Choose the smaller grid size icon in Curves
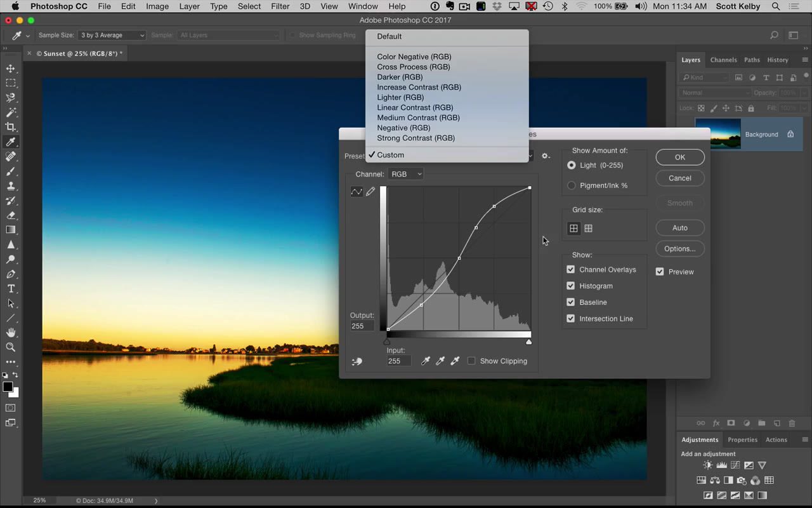The width and height of the screenshot is (812, 508). coord(588,228)
